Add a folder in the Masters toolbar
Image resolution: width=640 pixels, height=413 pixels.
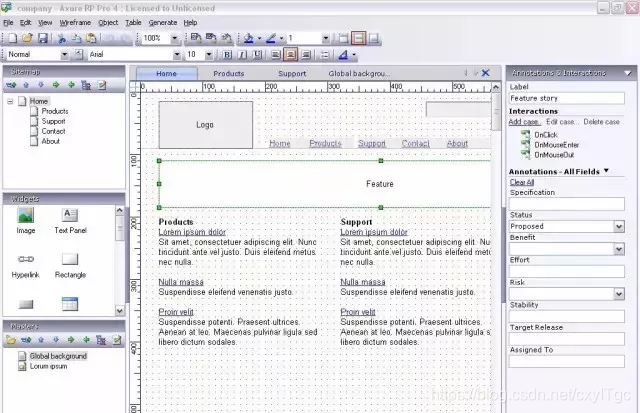click(11, 340)
